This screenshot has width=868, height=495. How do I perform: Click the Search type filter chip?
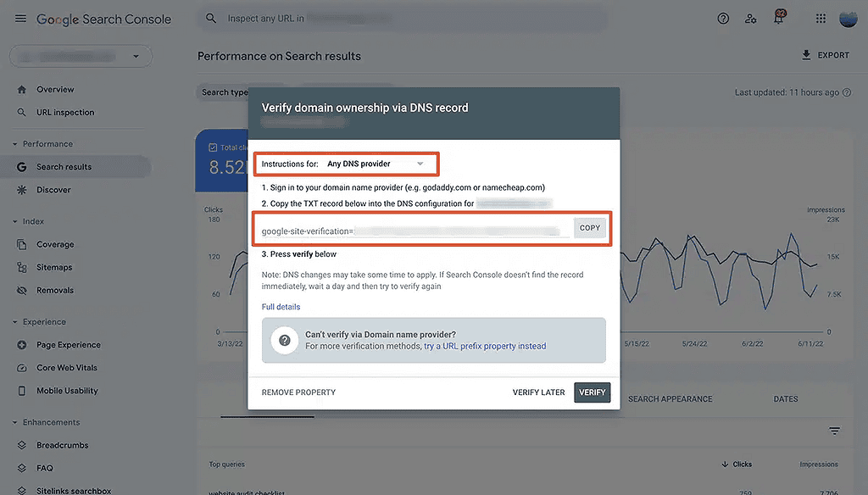pos(223,92)
